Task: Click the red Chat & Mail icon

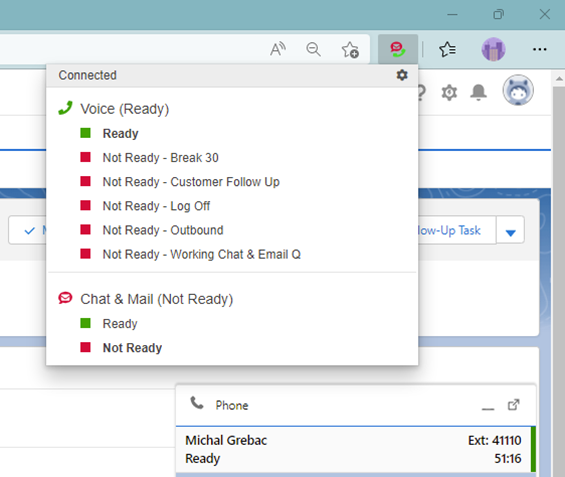Action: (65, 298)
